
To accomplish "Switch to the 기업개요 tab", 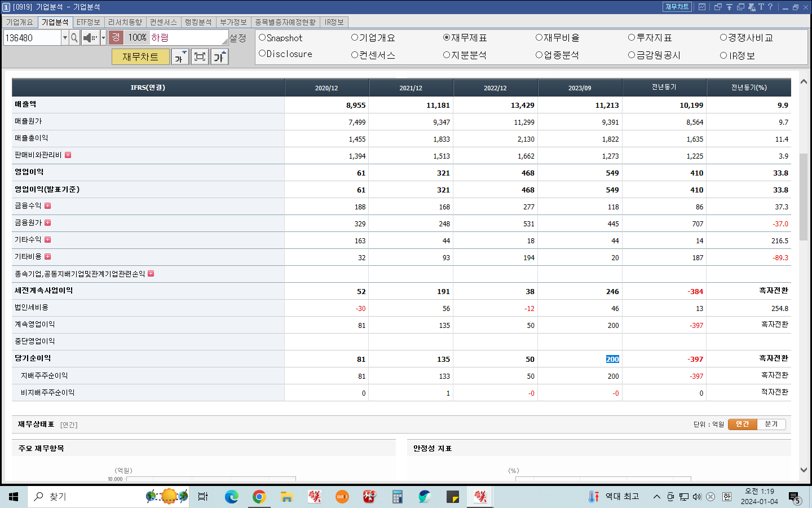I will tap(20, 22).
